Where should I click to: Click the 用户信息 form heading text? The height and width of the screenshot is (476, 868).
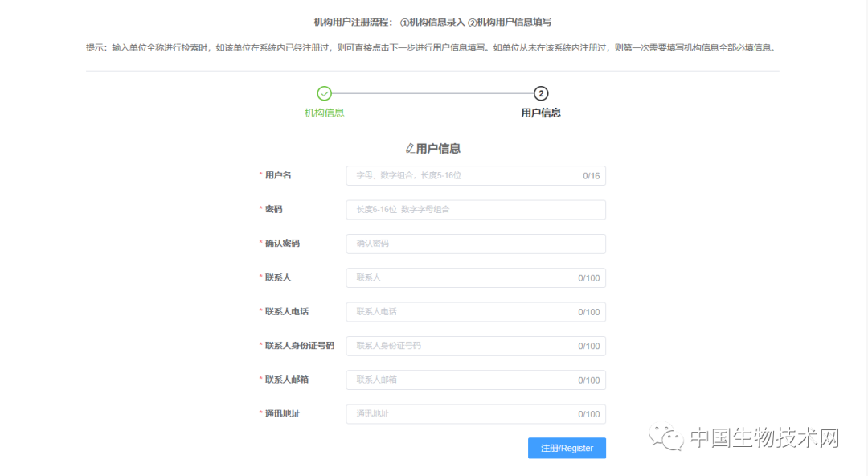point(439,149)
